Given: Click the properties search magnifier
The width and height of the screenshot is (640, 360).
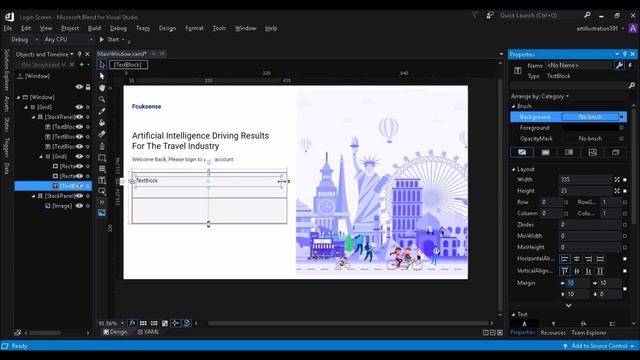Looking at the screenshot, I should (631, 85).
